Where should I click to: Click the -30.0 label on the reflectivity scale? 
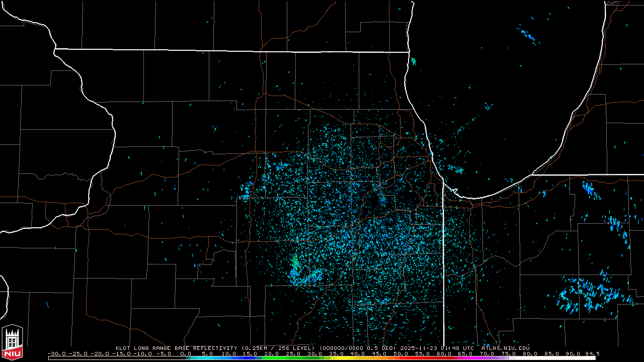[x=57, y=353]
